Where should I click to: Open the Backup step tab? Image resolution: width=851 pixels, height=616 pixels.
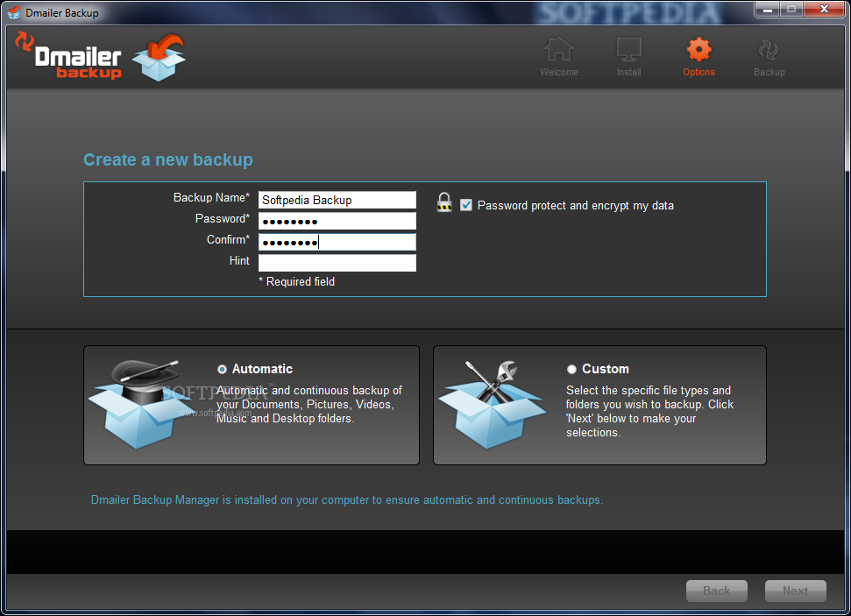pyautogui.click(x=769, y=56)
